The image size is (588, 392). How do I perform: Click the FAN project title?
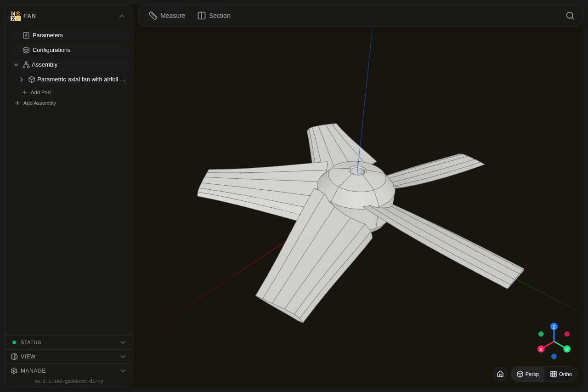(30, 16)
